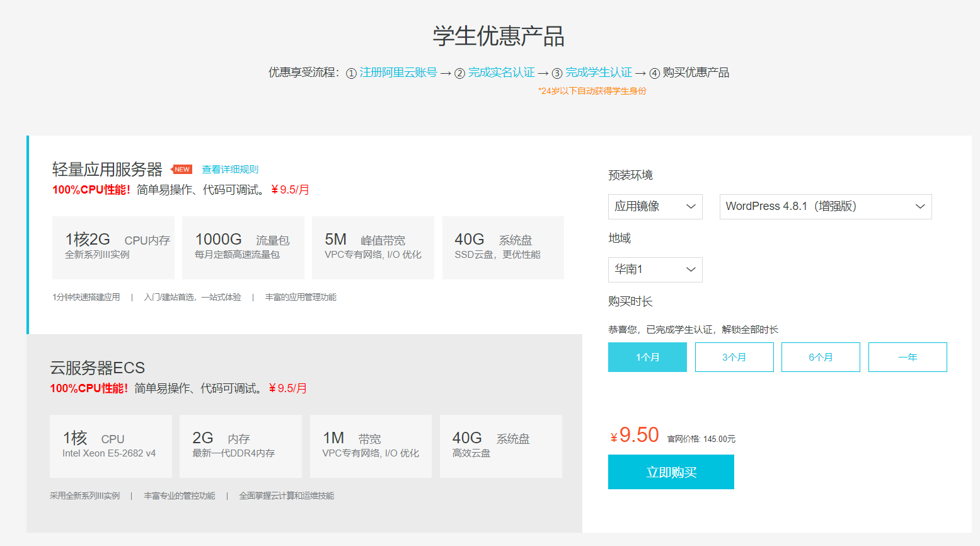Click the 1000G 流量包 spec card
Image resolution: width=980 pixels, height=546 pixels.
click(x=243, y=248)
